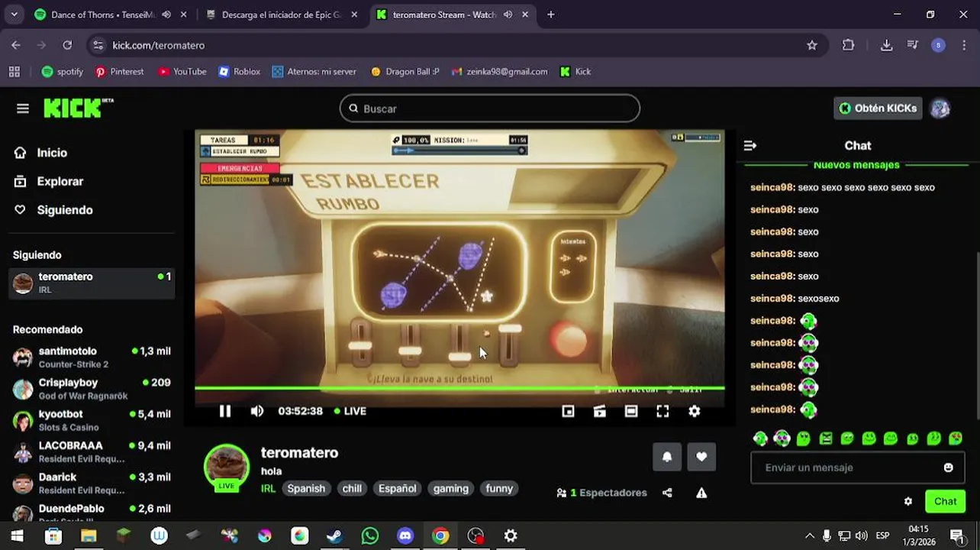Show hidden system tray icons
This screenshot has width=980, height=550.
pos(809,536)
